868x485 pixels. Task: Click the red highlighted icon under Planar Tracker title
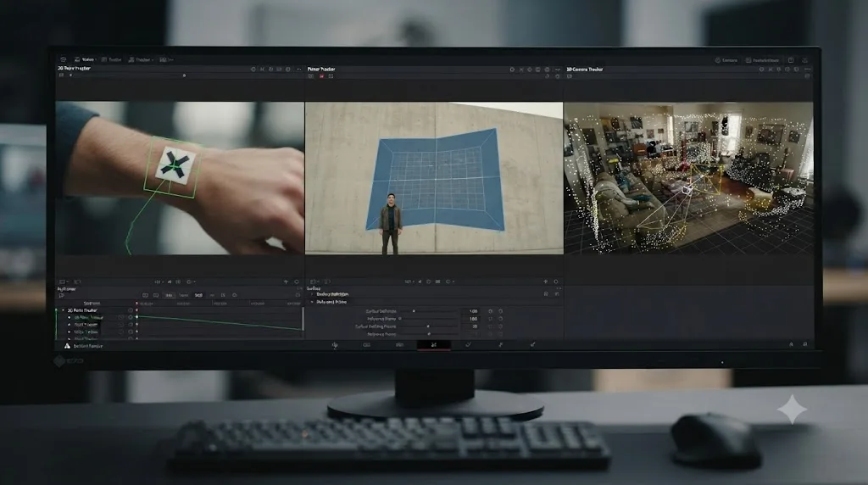tap(321, 76)
